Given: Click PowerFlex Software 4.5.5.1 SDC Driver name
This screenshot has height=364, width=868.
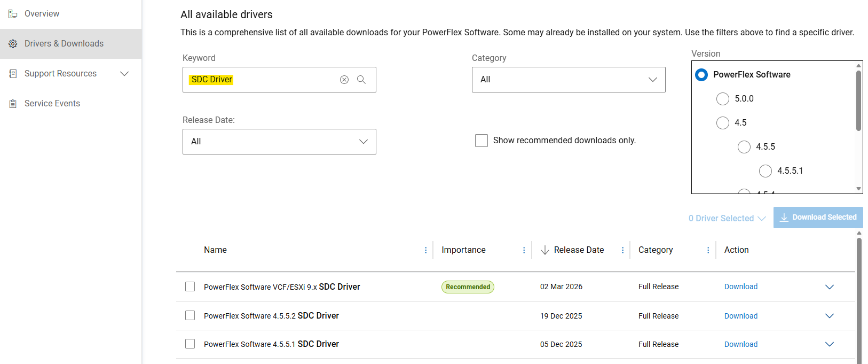Looking at the screenshot, I should [271, 344].
